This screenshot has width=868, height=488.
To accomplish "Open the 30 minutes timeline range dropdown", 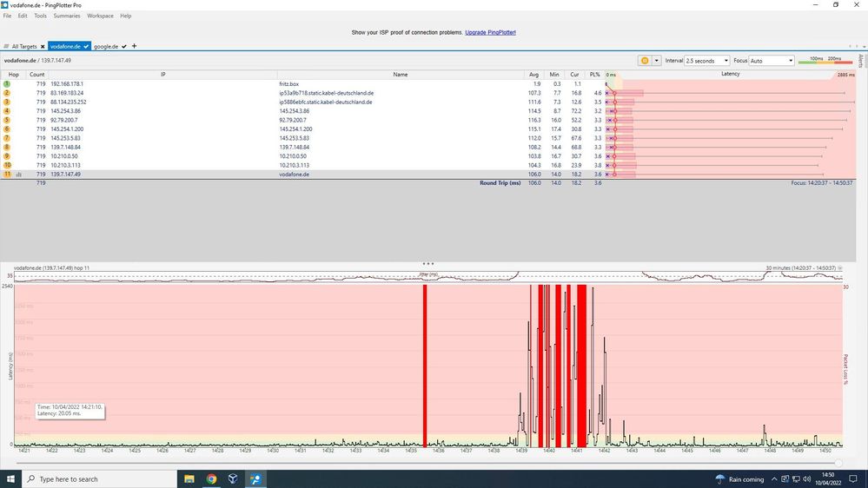I will (x=840, y=267).
